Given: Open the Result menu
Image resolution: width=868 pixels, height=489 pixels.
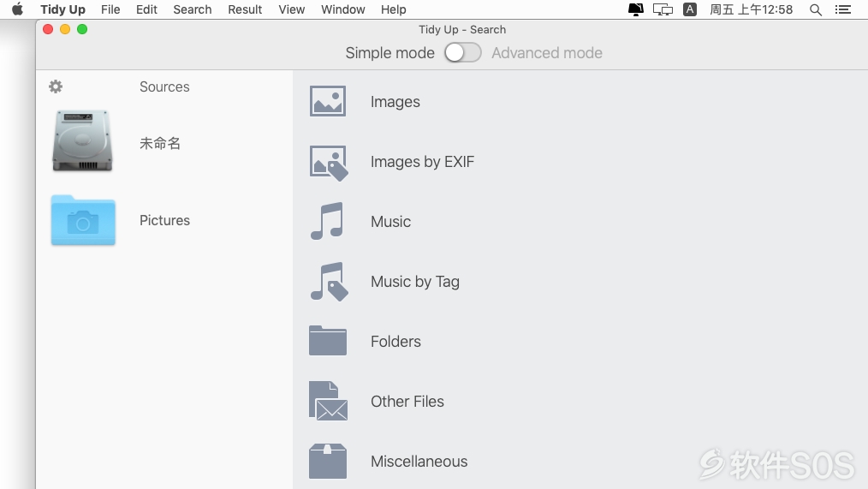Looking at the screenshot, I should (245, 9).
